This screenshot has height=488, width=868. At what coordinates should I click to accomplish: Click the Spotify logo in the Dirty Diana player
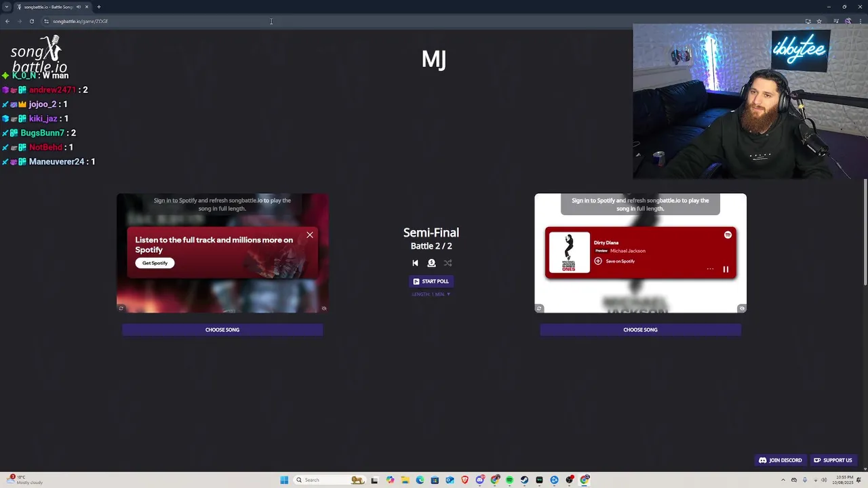pos(728,235)
